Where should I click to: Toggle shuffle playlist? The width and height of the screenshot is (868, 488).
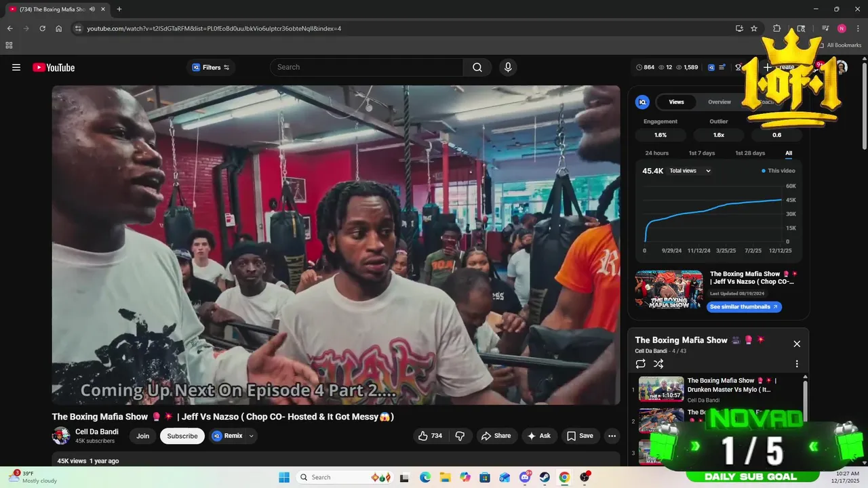[x=658, y=364]
